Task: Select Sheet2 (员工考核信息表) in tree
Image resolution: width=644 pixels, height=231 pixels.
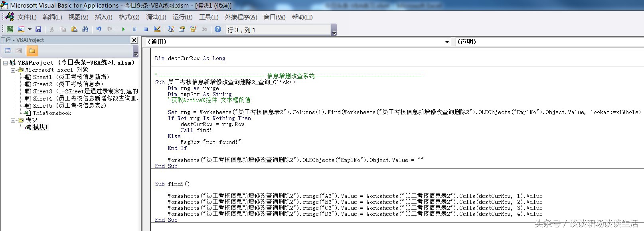Action: tap(64, 84)
